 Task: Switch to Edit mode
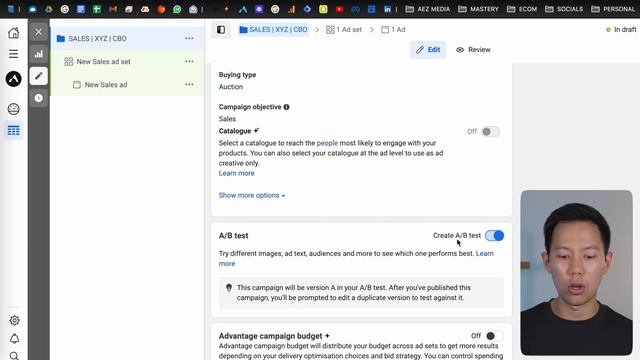tap(428, 50)
